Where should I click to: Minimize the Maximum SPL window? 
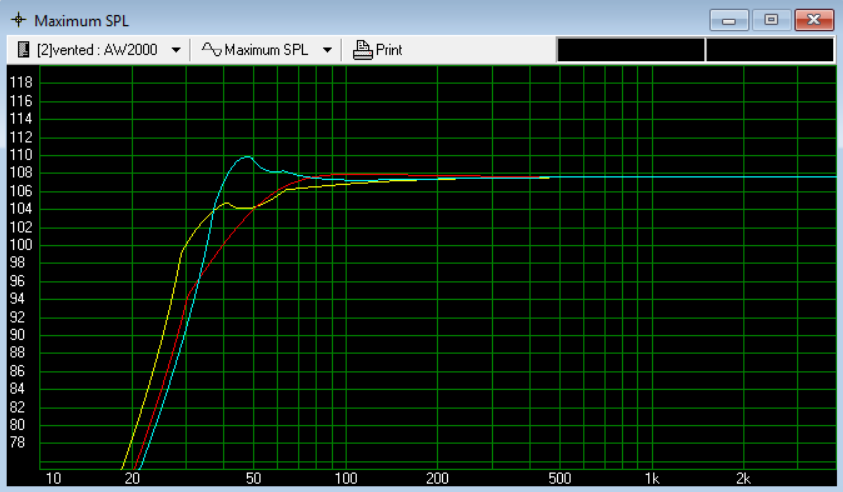click(729, 20)
